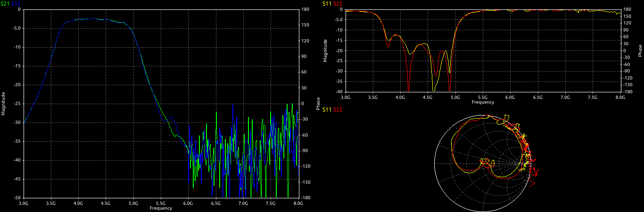644x212 pixels.
Task: Click 180 phase tick on S21 plot
Action: coord(305,9)
